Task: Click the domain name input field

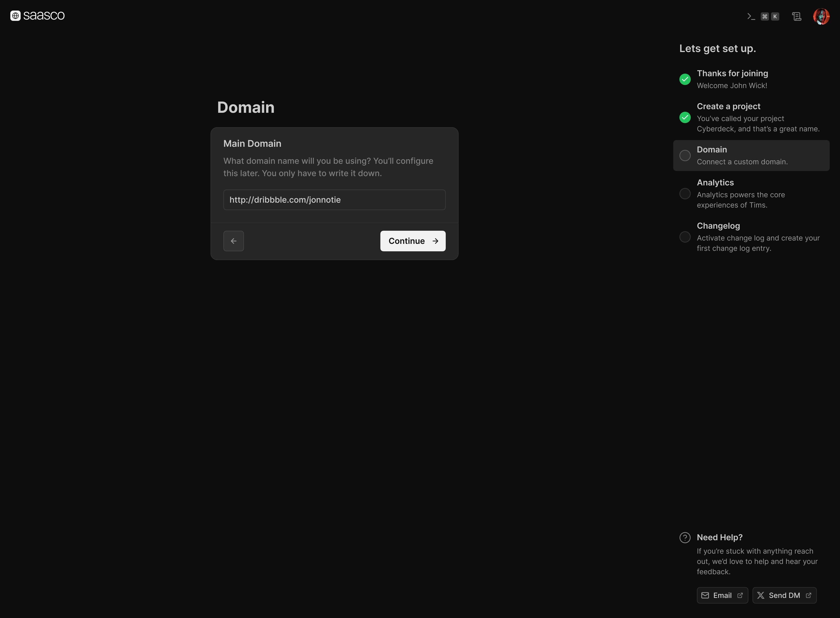Action: (334, 200)
